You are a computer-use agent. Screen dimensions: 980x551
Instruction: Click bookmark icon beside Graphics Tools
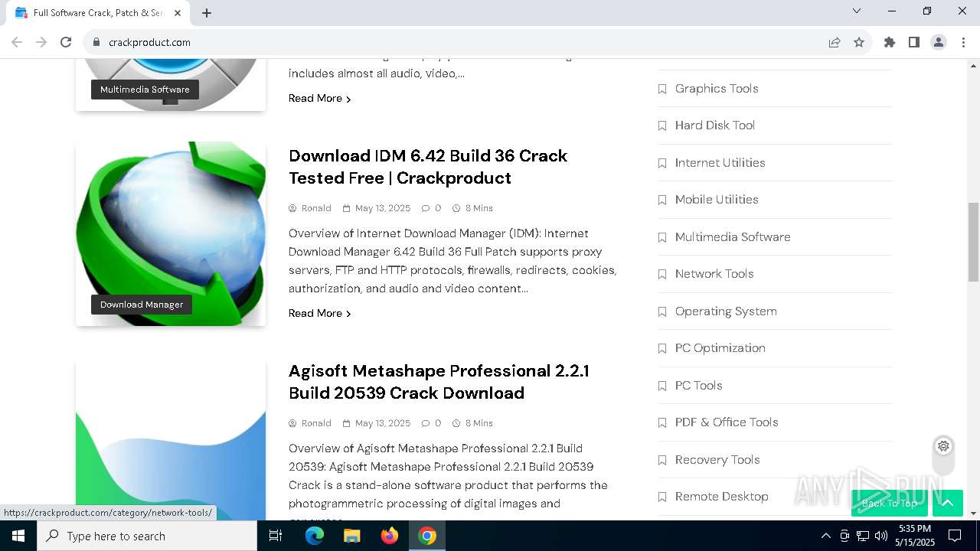pyautogui.click(x=662, y=89)
